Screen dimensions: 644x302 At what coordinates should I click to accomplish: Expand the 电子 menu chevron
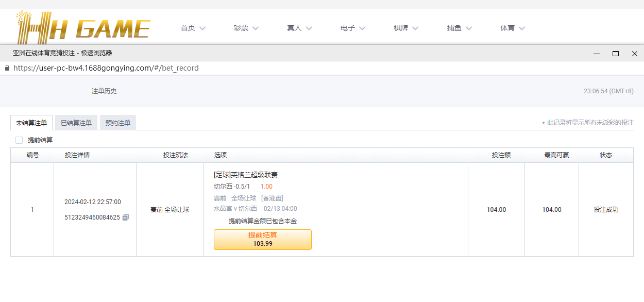pos(362,28)
